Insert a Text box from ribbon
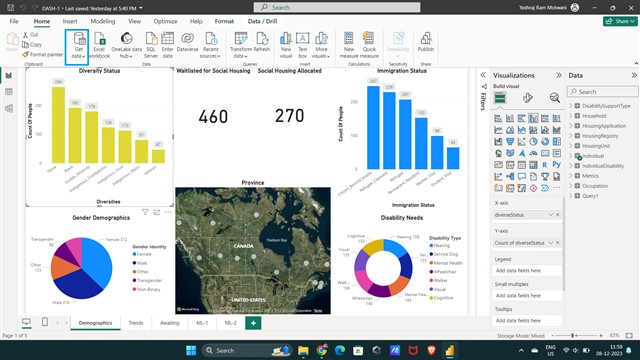 302,45
